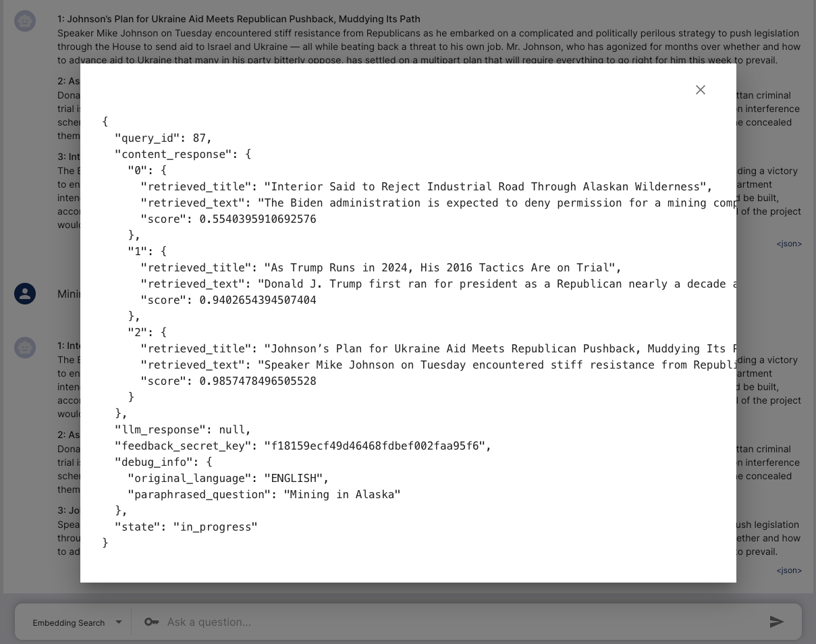Click the "in_progress" state value
Image resolution: width=816 pixels, height=644 pixels.
215,527
